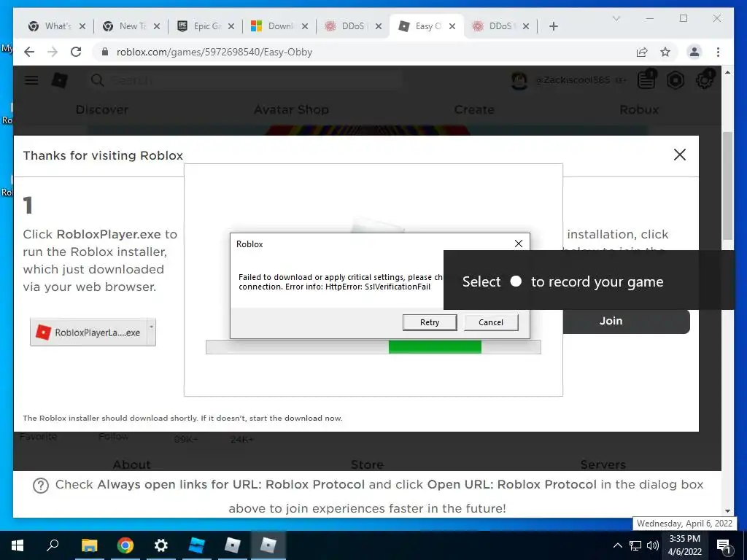
Task: Open the Roblox hamburger navigation menu
Action: point(31,80)
